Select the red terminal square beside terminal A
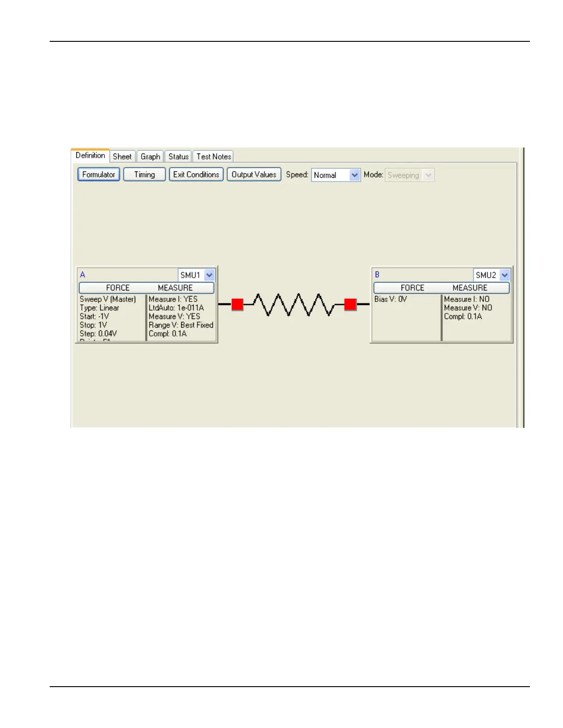The width and height of the screenshot is (563, 728). 237,304
